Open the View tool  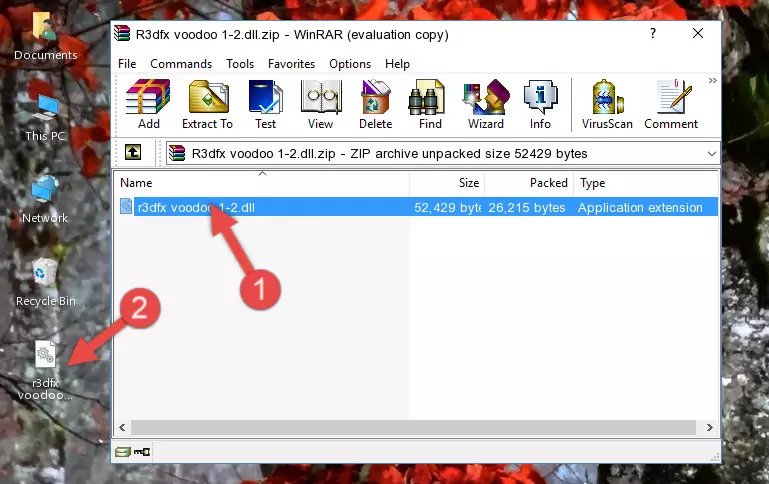coord(321,104)
